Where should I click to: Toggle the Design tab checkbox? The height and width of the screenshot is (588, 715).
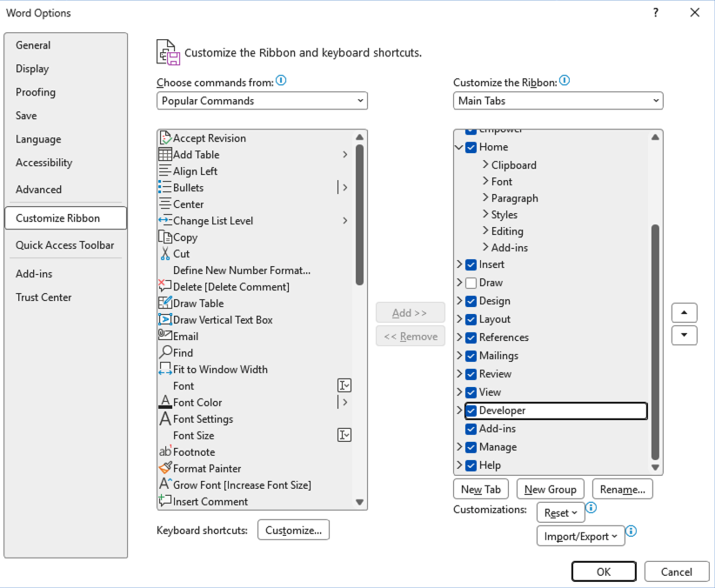(471, 301)
